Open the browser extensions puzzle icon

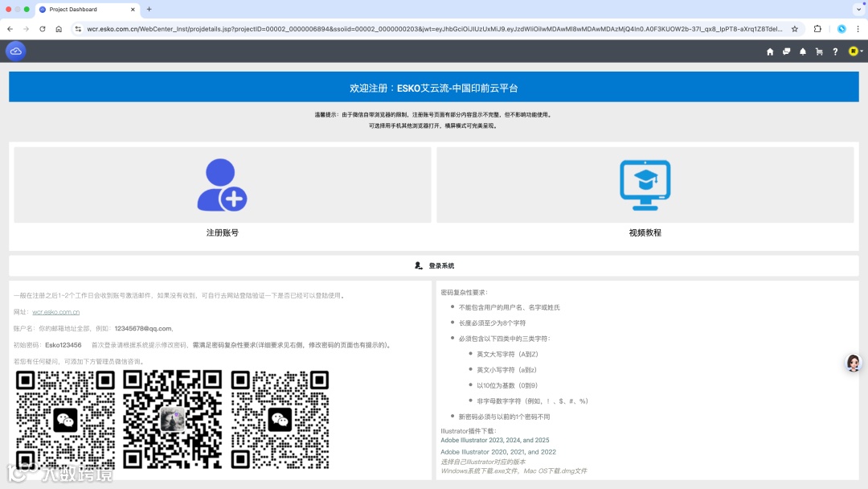click(x=817, y=29)
